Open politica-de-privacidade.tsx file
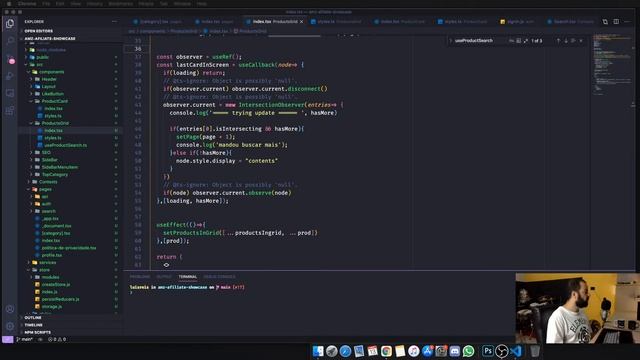This screenshot has width=640, height=360. pos(70,248)
